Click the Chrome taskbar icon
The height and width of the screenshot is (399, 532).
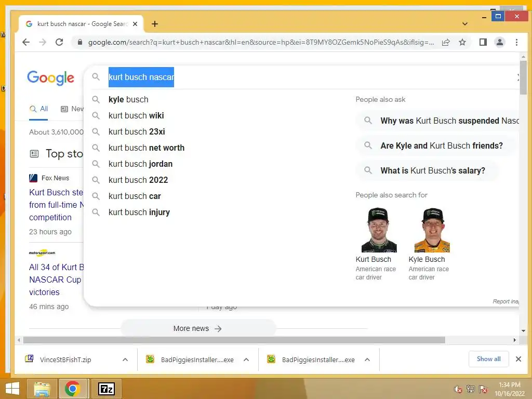(73, 389)
